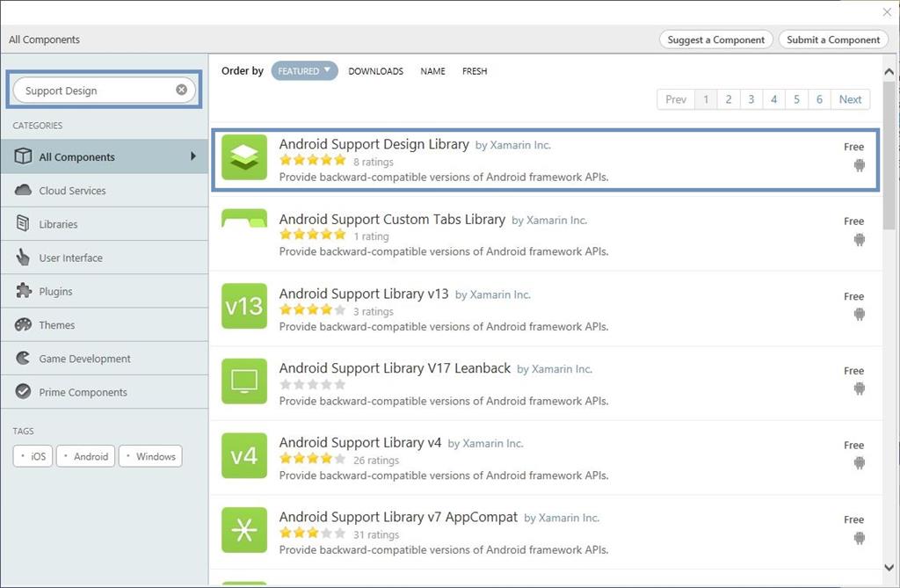Sort components by FRESH
Viewport: 900px width, 588px height.
pyautogui.click(x=475, y=71)
